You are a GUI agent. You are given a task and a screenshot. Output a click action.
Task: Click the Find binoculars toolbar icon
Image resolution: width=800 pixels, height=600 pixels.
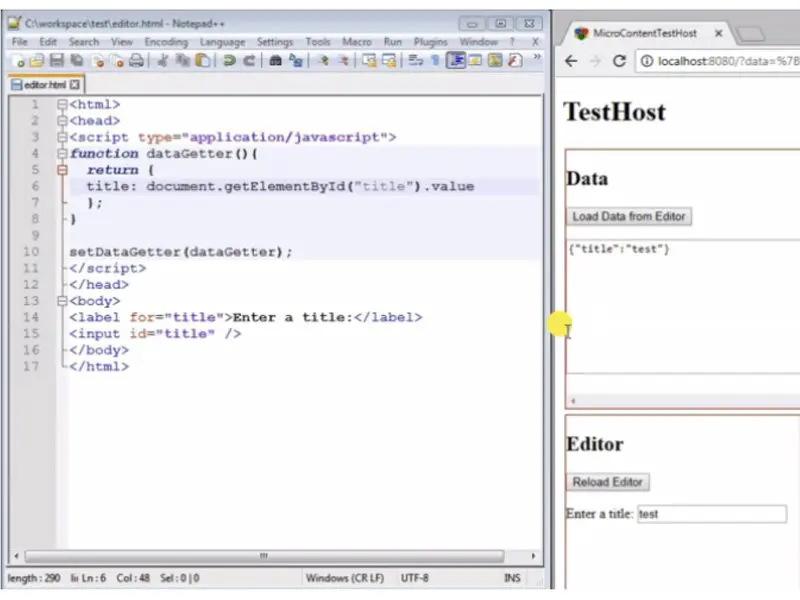coord(275,61)
